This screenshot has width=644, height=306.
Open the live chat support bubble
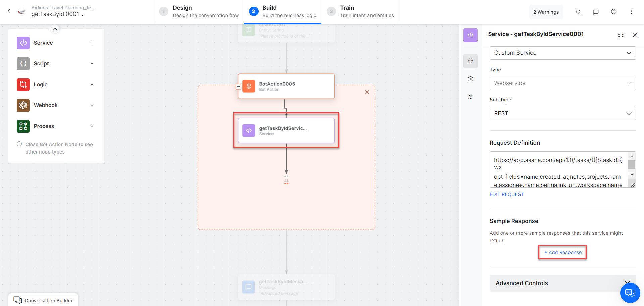630,293
